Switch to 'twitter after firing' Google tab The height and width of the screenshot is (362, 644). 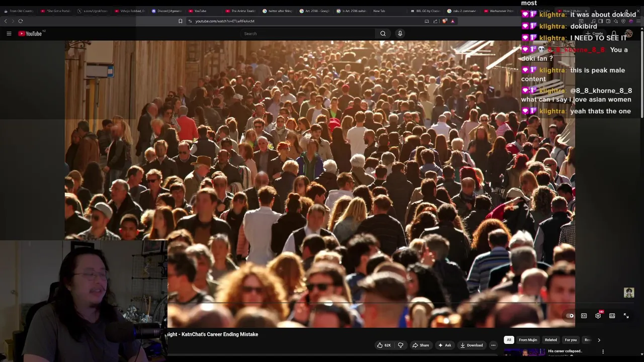point(278,11)
